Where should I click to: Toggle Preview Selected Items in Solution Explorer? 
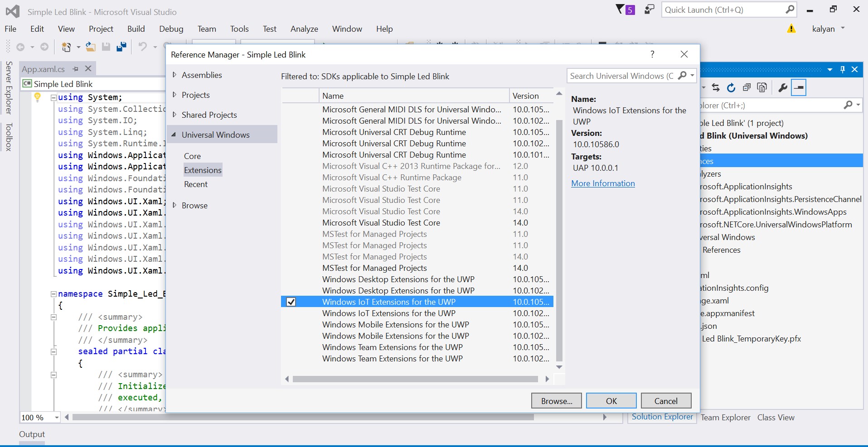pos(799,87)
